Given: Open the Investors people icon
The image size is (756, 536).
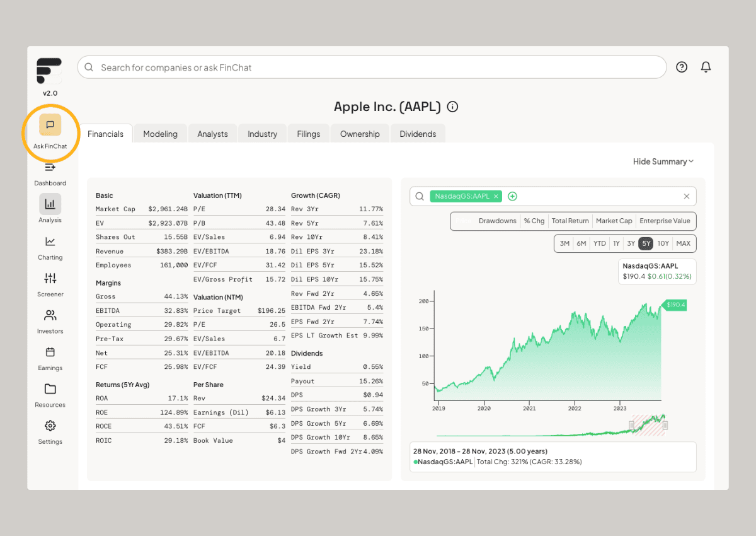Looking at the screenshot, I should coord(50,315).
